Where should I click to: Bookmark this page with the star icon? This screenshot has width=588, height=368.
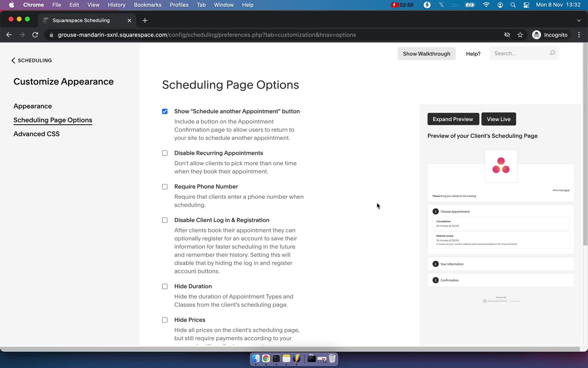tap(520, 35)
